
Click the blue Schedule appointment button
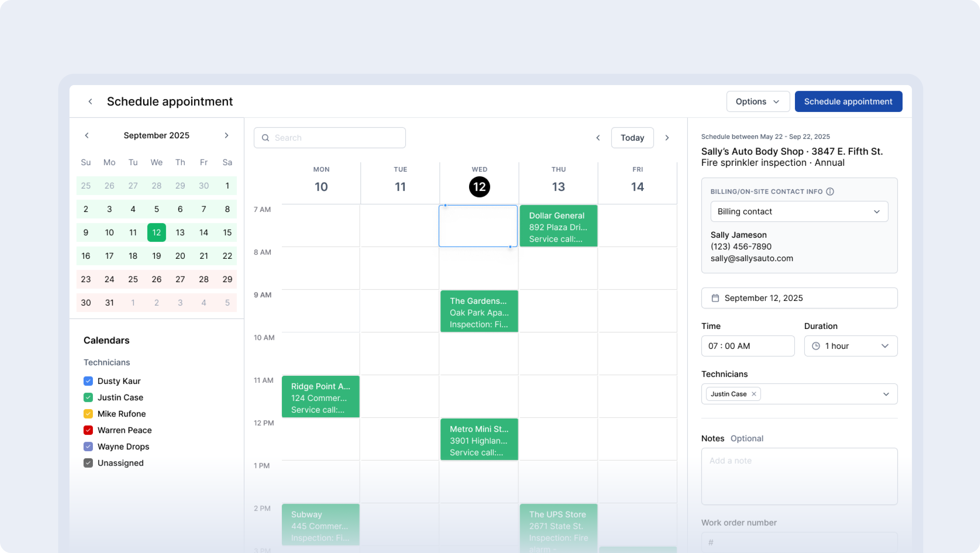pyautogui.click(x=848, y=101)
